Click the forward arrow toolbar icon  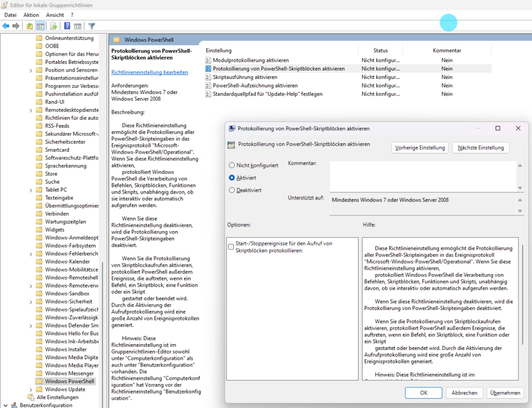[x=16, y=26]
